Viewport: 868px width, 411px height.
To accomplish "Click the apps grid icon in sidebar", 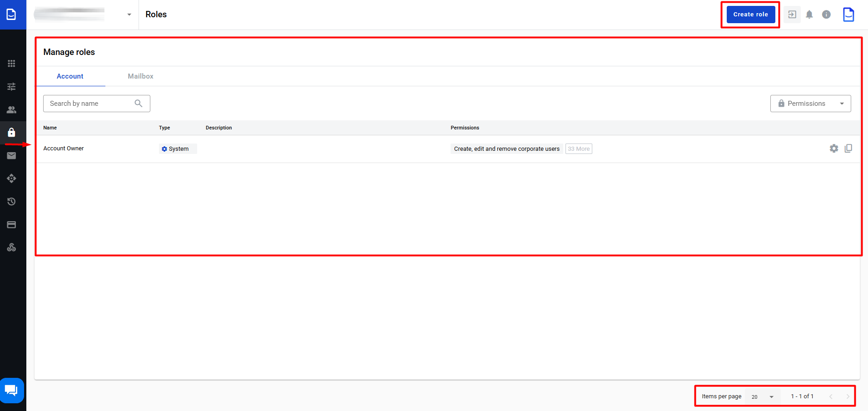I will click(11, 64).
